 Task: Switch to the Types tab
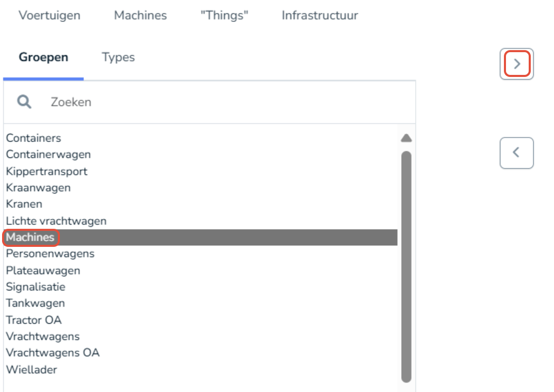click(x=118, y=57)
